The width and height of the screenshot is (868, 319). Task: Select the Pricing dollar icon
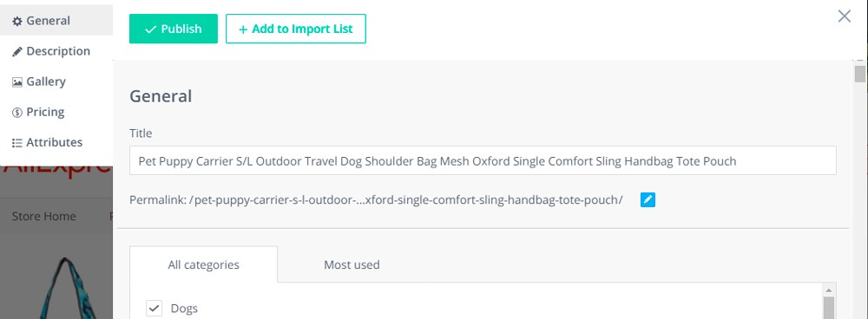[x=17, y=112]
